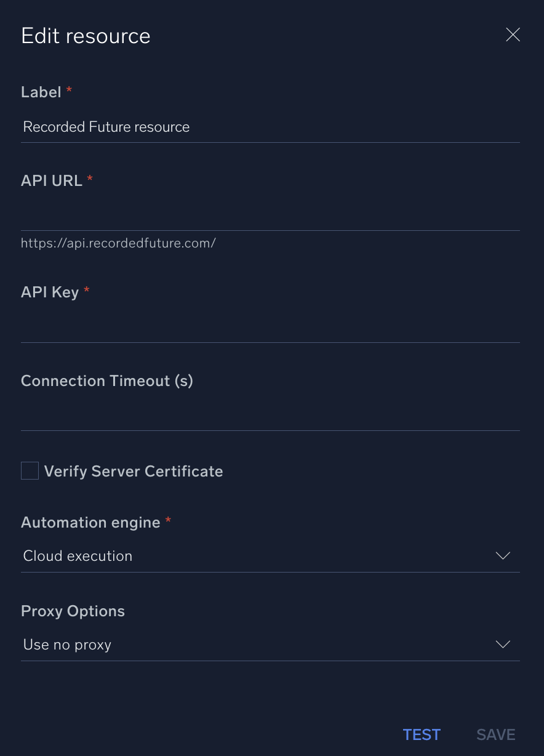The image size is (544, 756).
Task: Click the Proxy Options field label
Action: coord(73,611)
